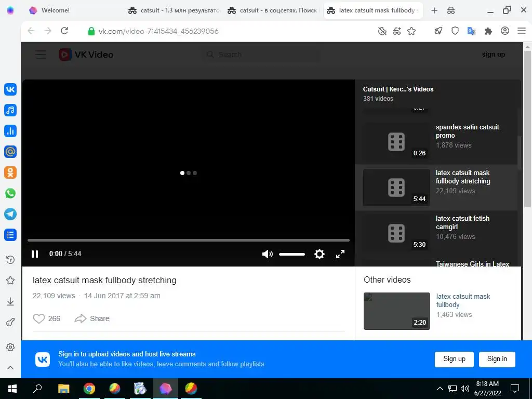532x399 pixels.
Task: Open system volume tray icon
Action: point(465,389)
